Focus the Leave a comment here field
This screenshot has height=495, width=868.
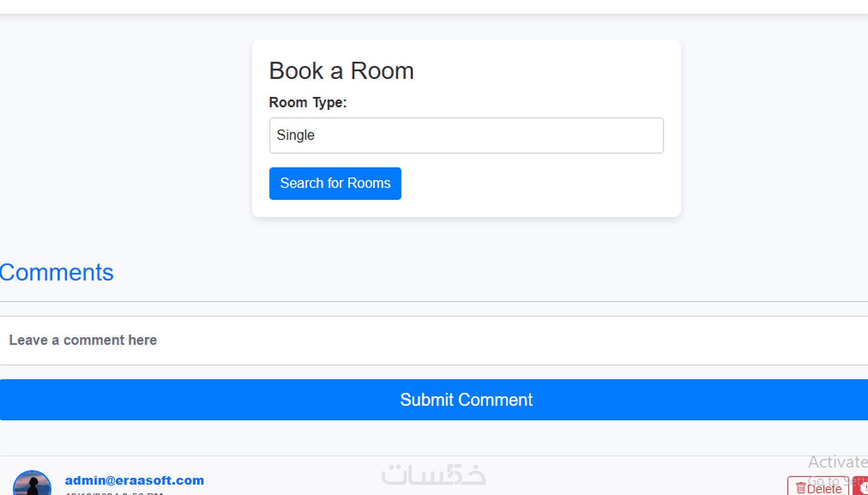(434, 340)
